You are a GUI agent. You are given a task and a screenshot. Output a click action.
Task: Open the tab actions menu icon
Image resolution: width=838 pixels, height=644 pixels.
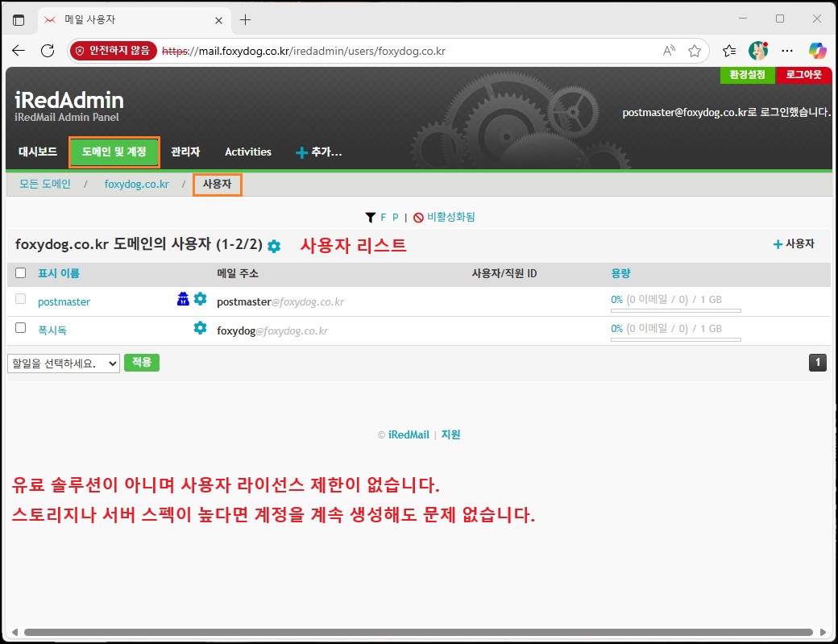click(19, 20)
